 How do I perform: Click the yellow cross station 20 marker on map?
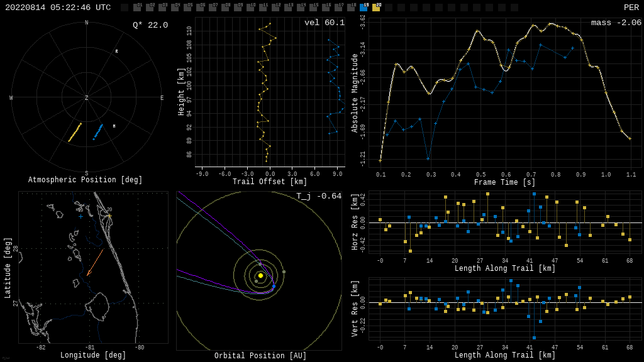point(109,216)
